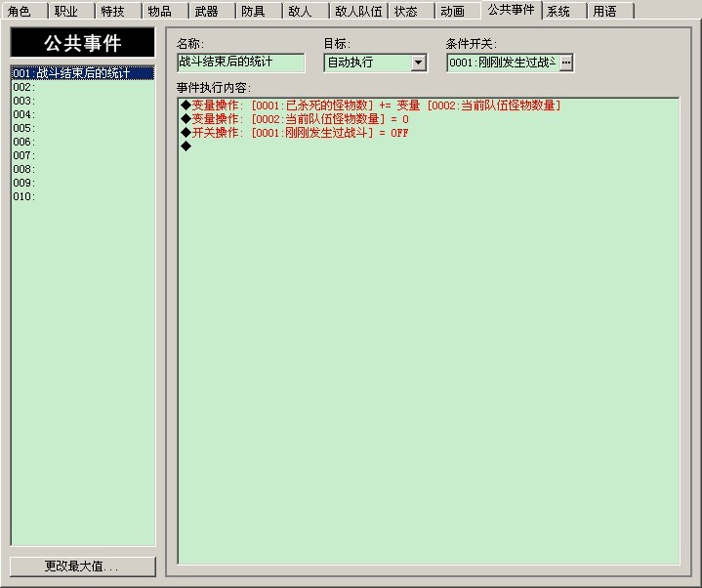Select empty common event 004

pyautogui.click(x=83, y=114)
